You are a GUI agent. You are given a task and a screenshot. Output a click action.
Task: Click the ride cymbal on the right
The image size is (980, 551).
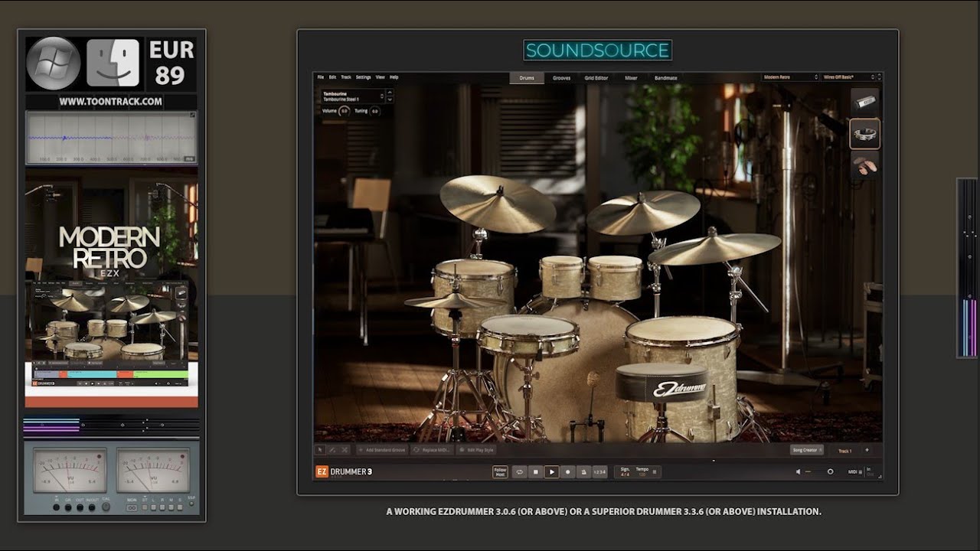pyautogui.click(x=715, y=247)
